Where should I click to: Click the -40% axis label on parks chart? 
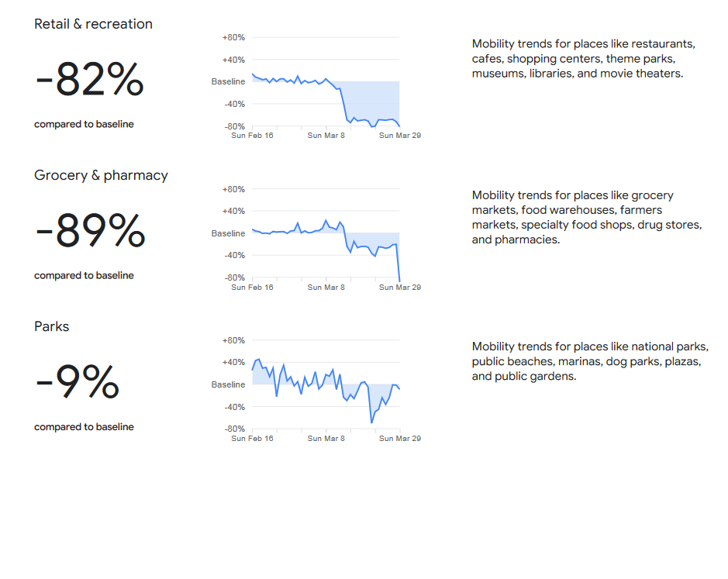pyautogui.click(x=234, y=407)
